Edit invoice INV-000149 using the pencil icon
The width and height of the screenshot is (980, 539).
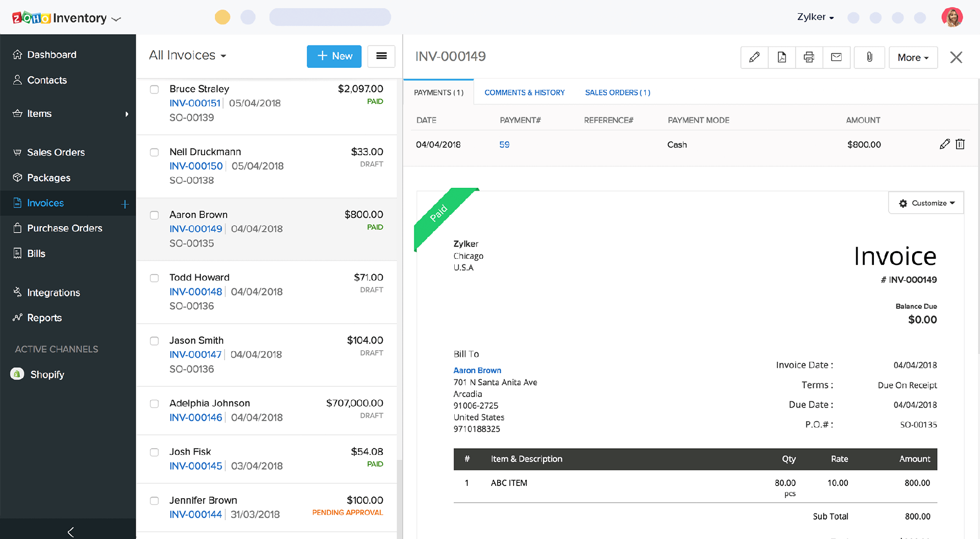(x=754, y=57)
